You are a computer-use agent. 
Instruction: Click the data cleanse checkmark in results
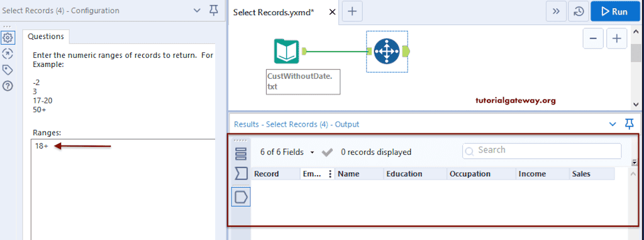(x=327, y=152)
